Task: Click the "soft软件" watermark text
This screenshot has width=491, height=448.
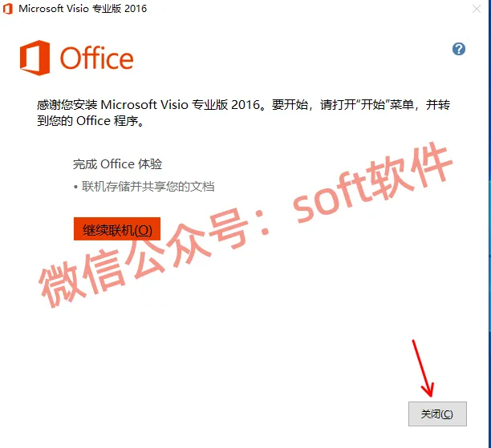Action: point(372,182)
